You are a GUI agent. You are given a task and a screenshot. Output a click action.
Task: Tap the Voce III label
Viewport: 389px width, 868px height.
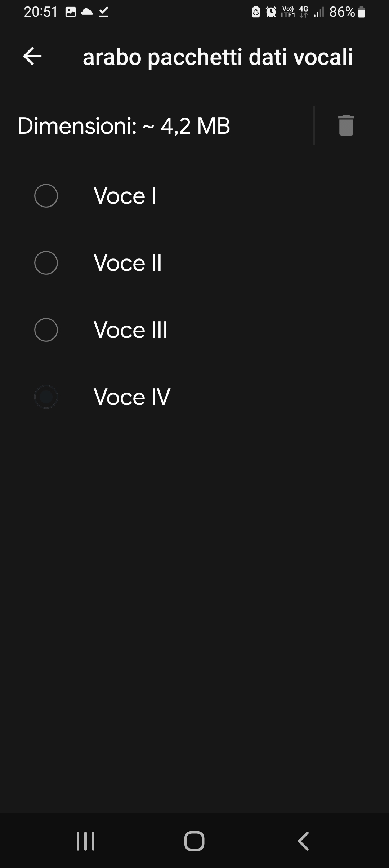(x=130, y=330)
